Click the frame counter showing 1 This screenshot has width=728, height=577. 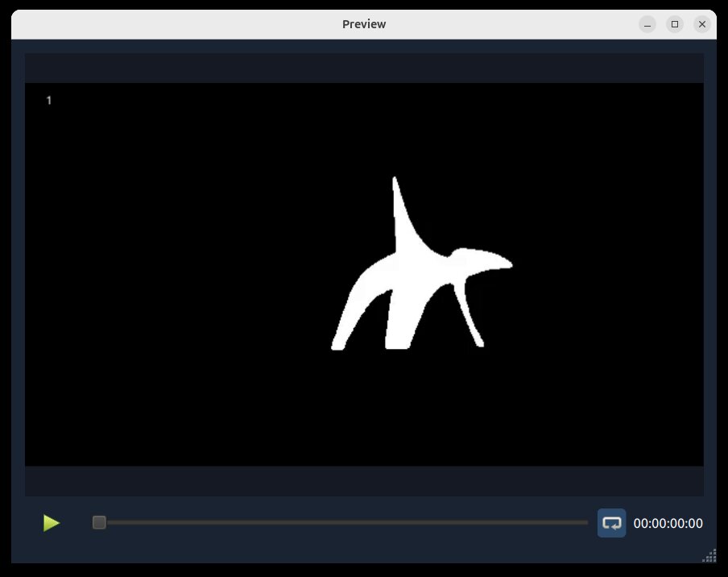pos(48,101)
